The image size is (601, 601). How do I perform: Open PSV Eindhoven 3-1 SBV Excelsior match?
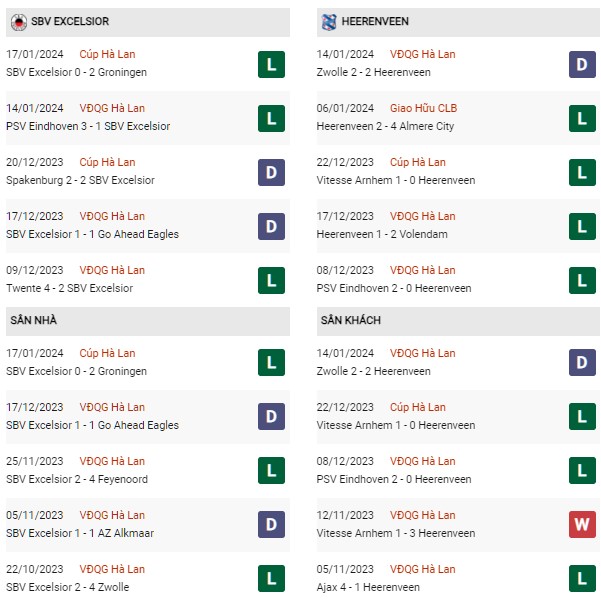(87, 126)
